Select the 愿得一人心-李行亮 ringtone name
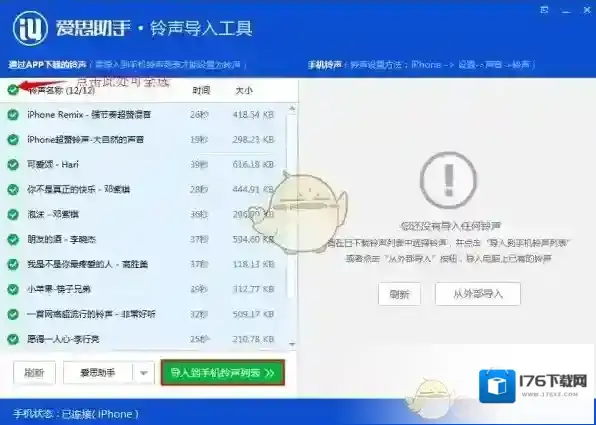The height and width of the screenshot is (425, 596). coord(63,339)
